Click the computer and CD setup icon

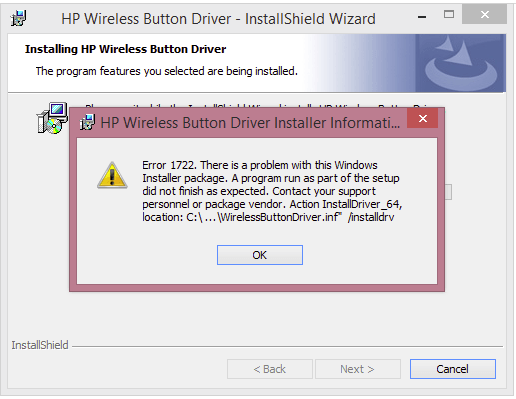tap(52, 118)
